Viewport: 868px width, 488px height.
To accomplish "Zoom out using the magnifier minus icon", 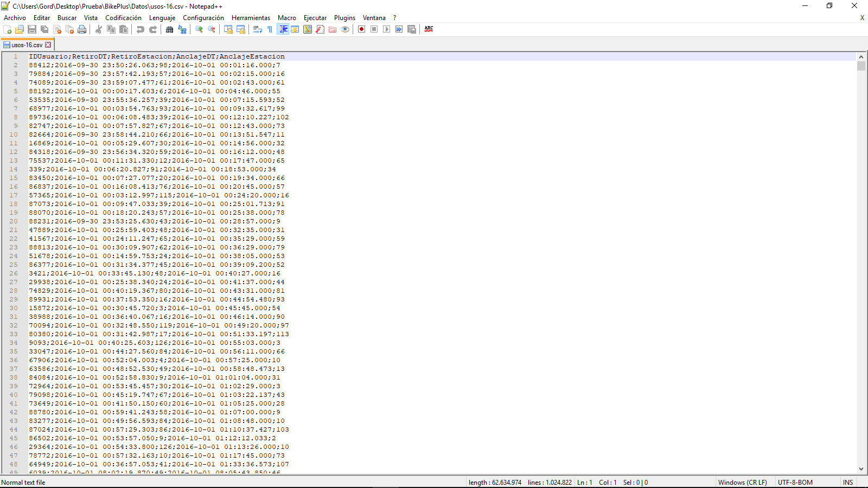I will [x=212, y=29].
